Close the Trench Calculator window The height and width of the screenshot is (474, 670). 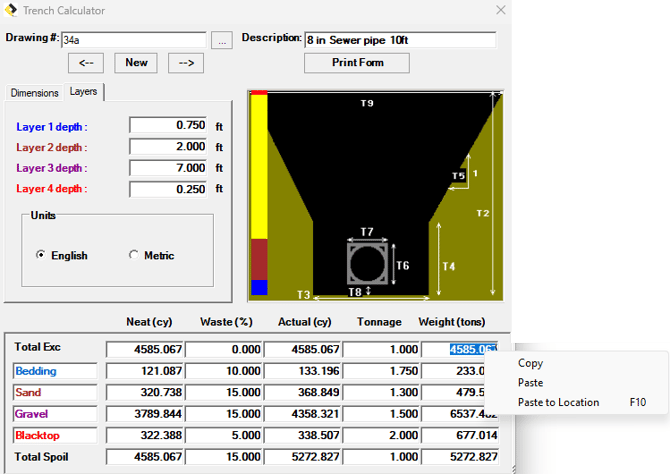(501, 10)
